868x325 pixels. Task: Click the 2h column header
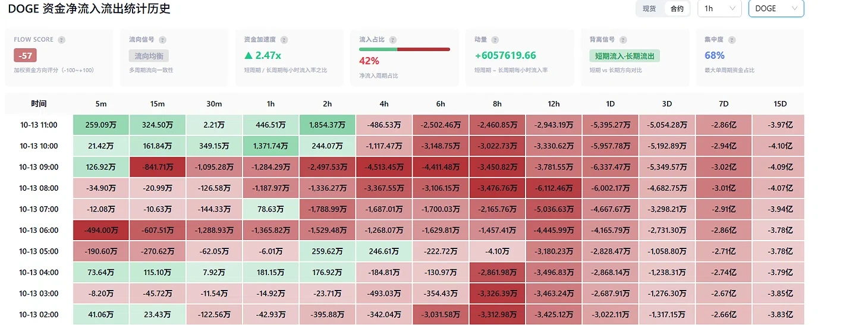coord(328,104)
